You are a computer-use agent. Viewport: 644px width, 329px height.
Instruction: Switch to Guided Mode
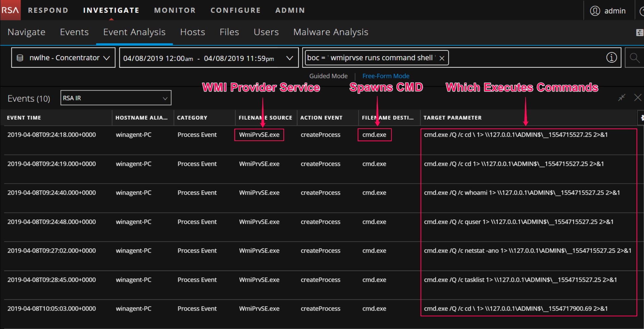point(328,76)
